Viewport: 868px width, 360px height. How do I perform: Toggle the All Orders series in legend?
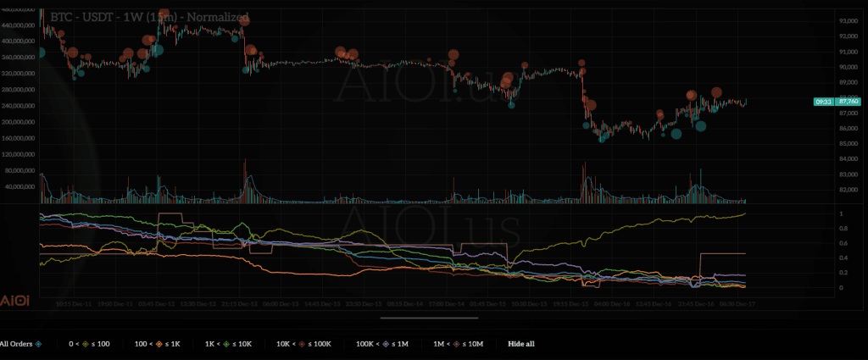(x=17, y=344)
